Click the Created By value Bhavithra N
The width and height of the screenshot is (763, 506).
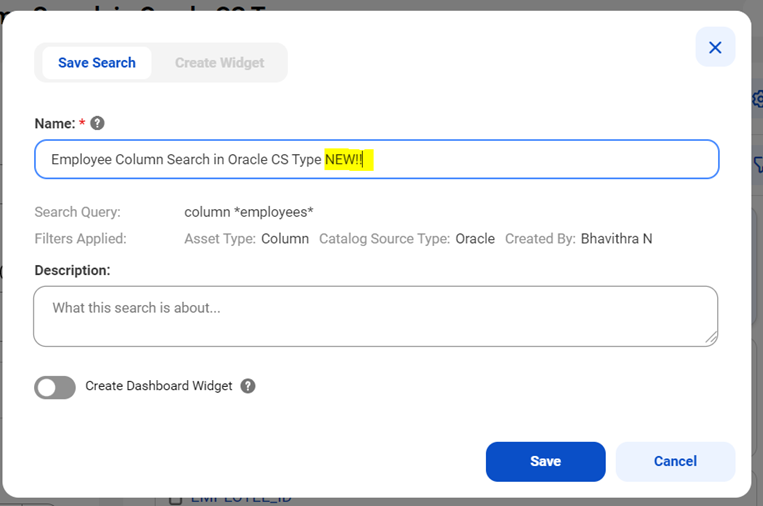coord(617,239)
